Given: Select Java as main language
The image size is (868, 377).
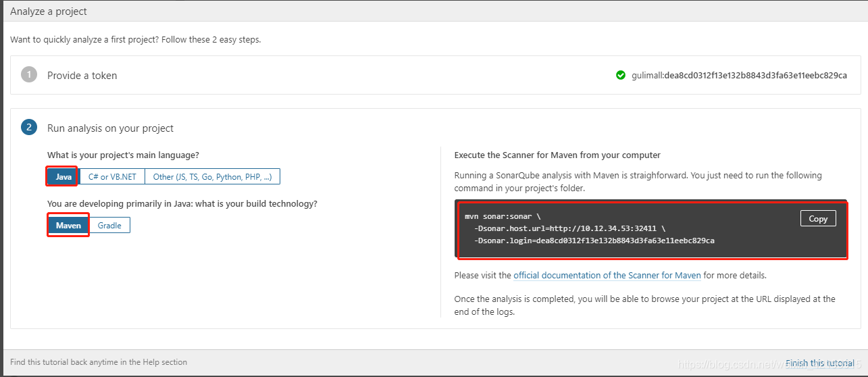Looking at the screenshot, I should point(63,177).
